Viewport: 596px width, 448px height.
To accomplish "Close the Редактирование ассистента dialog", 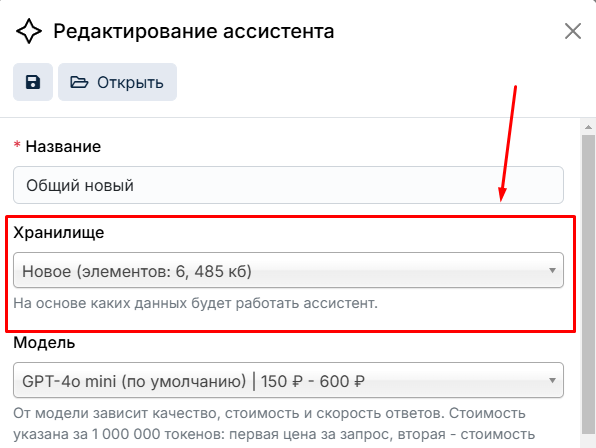I will [x=573, y=31].
